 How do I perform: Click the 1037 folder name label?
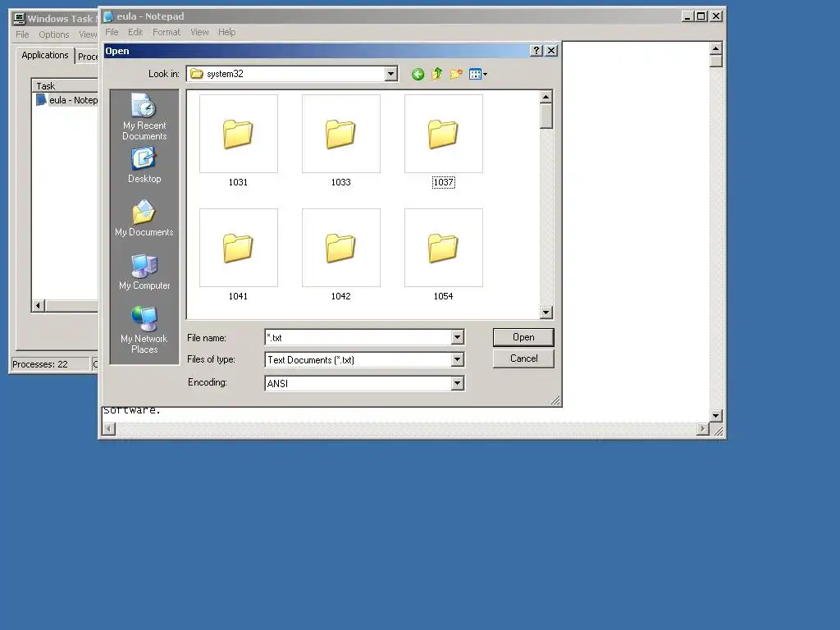pos(444,182)
